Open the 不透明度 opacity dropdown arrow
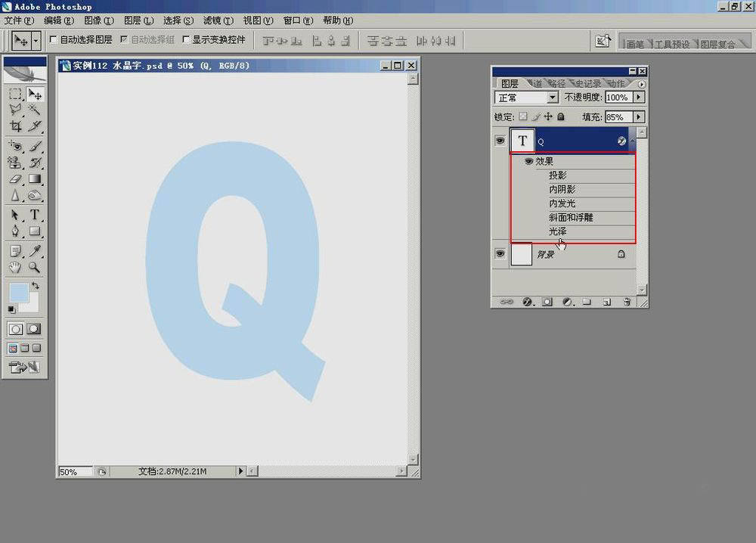756x543 pixels. (x=639, y=97)
